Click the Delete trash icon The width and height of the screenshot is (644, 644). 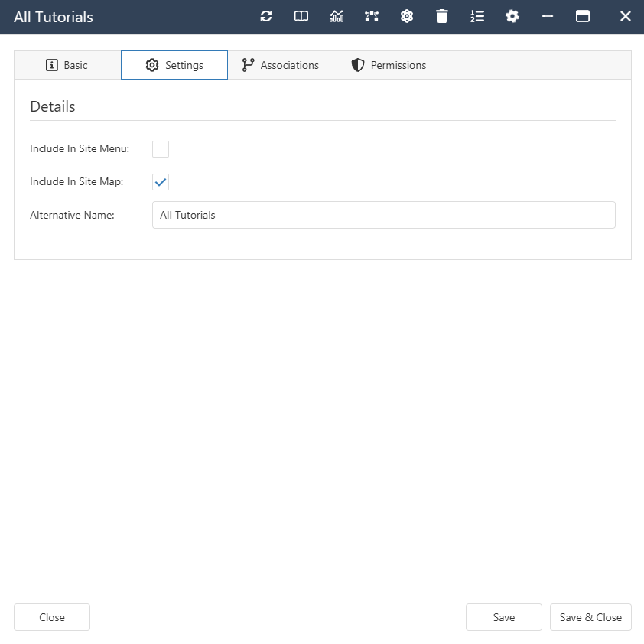442,16
